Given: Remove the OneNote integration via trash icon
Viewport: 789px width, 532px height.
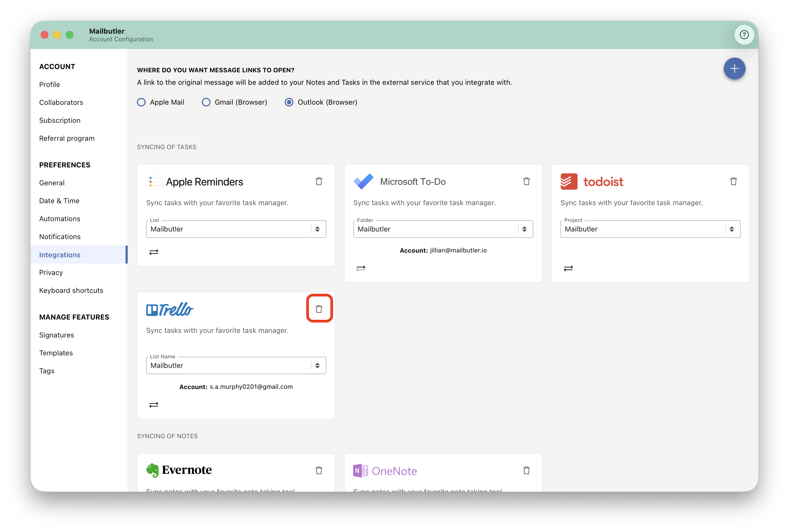Looking at the screenshot, I should [x=526, y=471].
